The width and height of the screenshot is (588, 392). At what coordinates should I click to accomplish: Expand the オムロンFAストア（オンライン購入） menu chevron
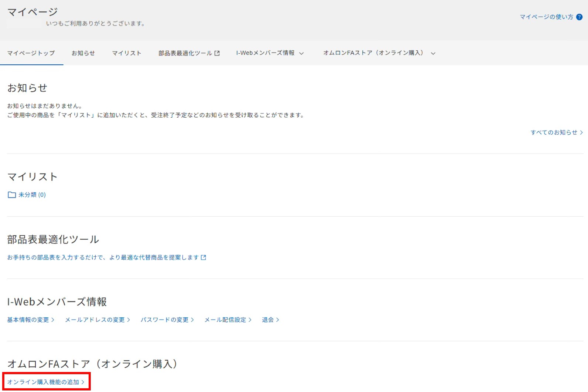click(x=433, y=53)
